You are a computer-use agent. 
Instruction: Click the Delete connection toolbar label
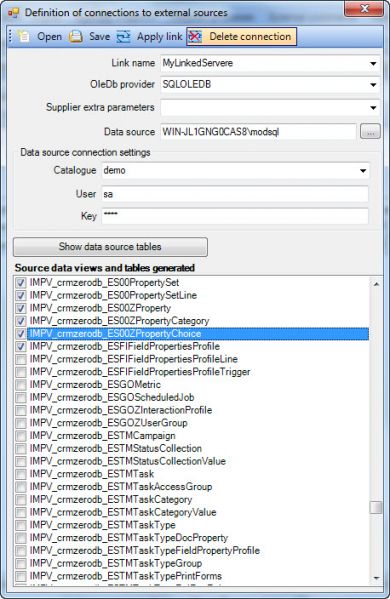(250, 37)
